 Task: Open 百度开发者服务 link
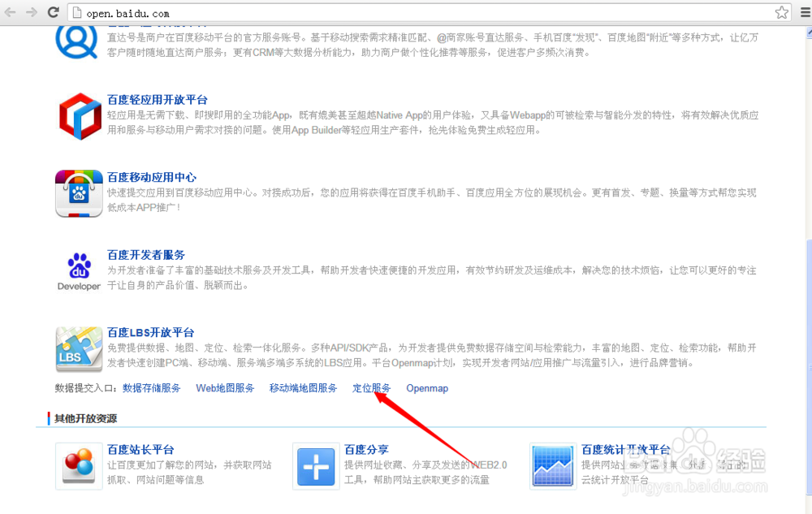(x=146, y=255)
